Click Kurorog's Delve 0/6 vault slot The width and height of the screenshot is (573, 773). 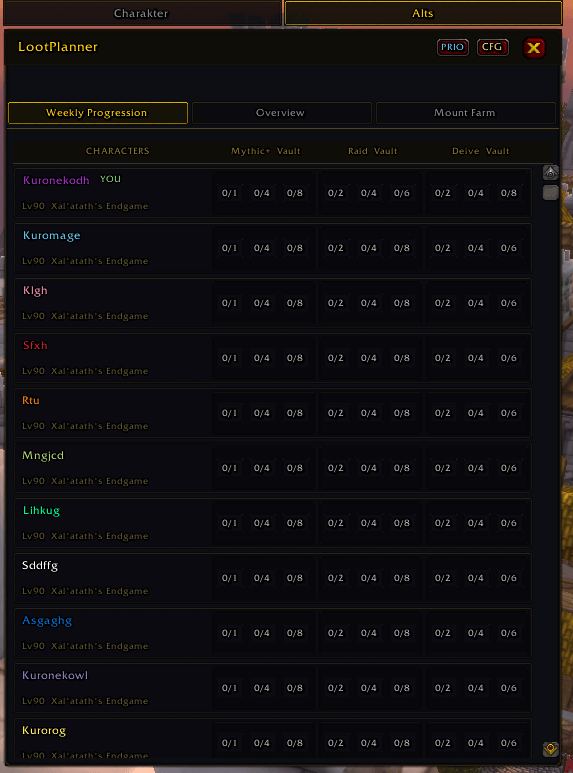click(508, 743)
